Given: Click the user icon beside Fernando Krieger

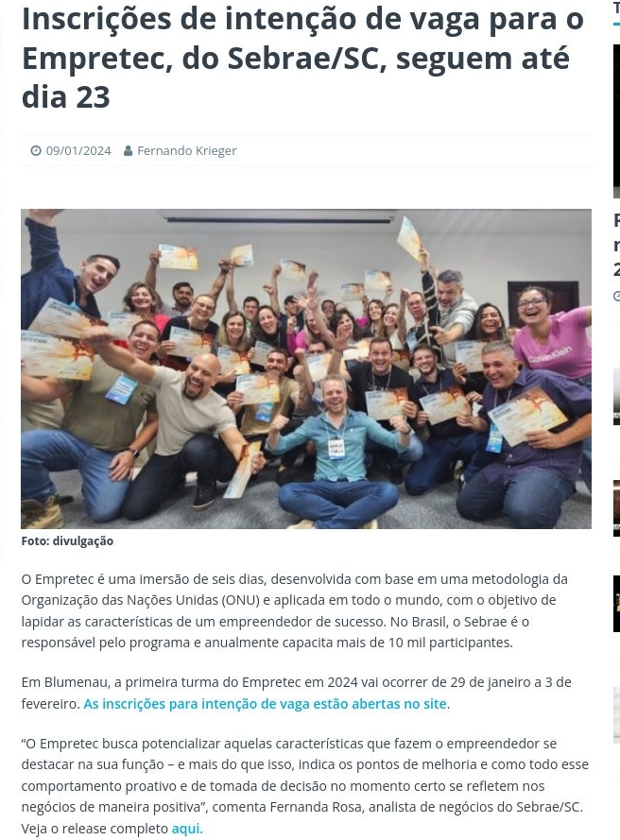Looking at the screenshot, I should pyautogui.click(x=129, y=150).
